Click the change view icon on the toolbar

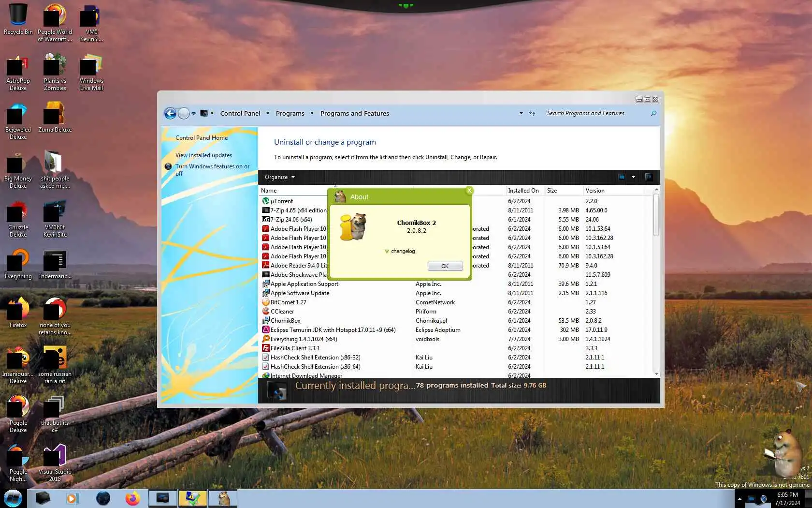(622, 177)
